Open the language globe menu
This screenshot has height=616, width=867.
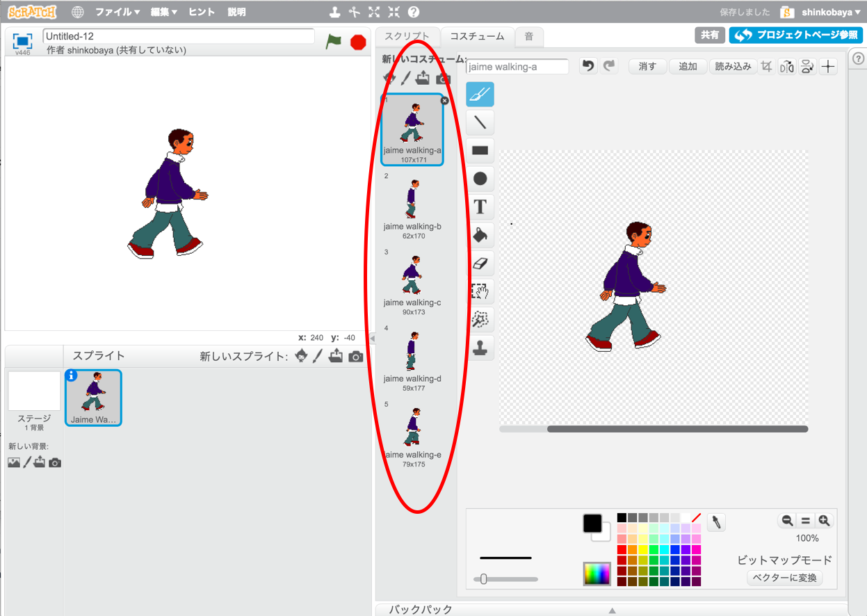78,12
